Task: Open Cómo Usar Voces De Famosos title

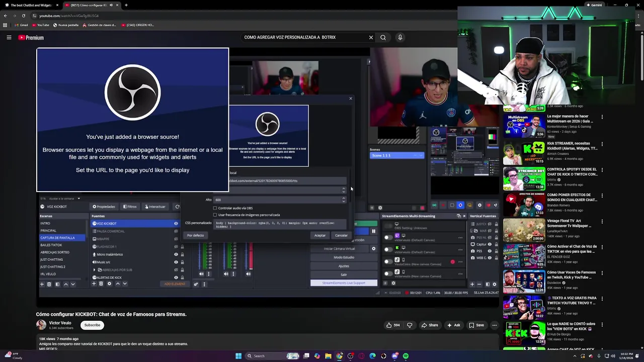Action: [x=572, y=275]
